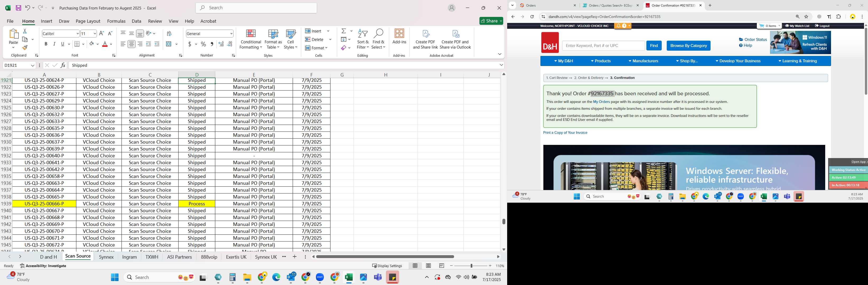Apply Percent Style format
Screen dimensions: 868x285
click(203, 44)
